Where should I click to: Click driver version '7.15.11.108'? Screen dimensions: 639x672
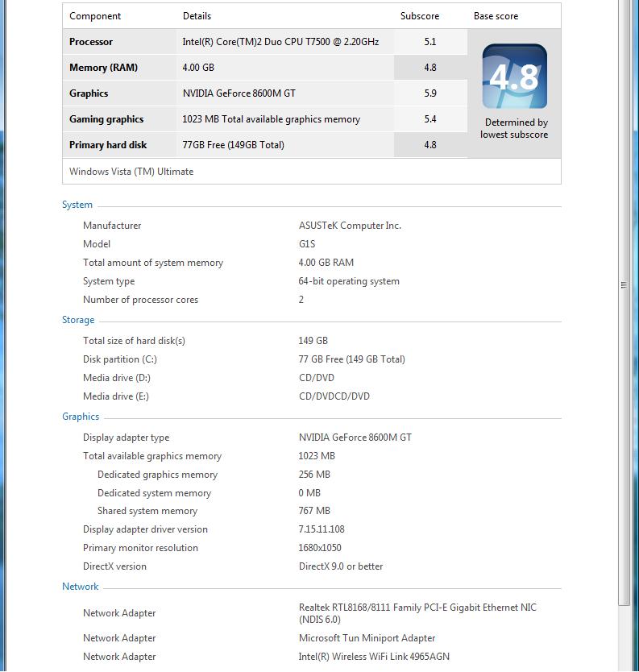(322, 529)
